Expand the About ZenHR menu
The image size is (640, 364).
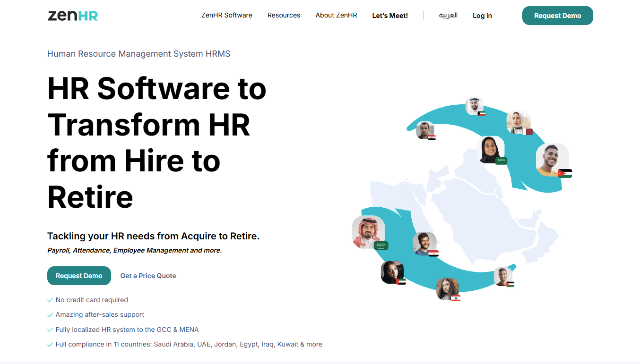(x=336, y=16)
